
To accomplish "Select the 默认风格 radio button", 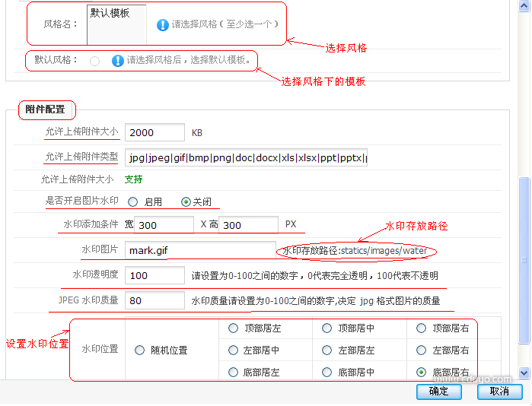I will coord(94,61).
